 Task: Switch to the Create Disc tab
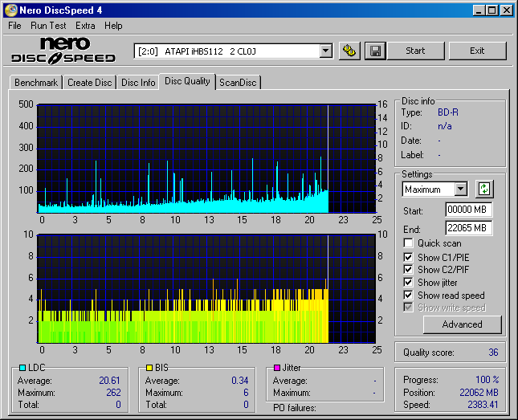coord(89,82)
